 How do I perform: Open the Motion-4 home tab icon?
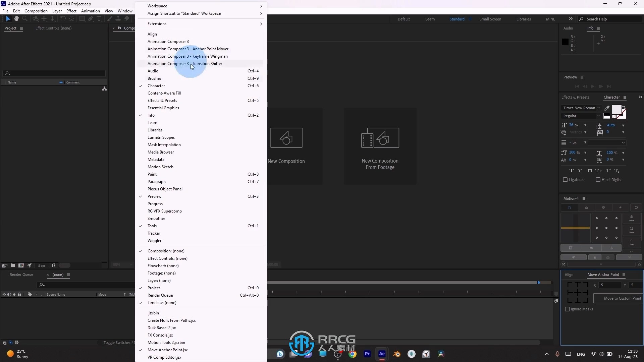[569, 208]
